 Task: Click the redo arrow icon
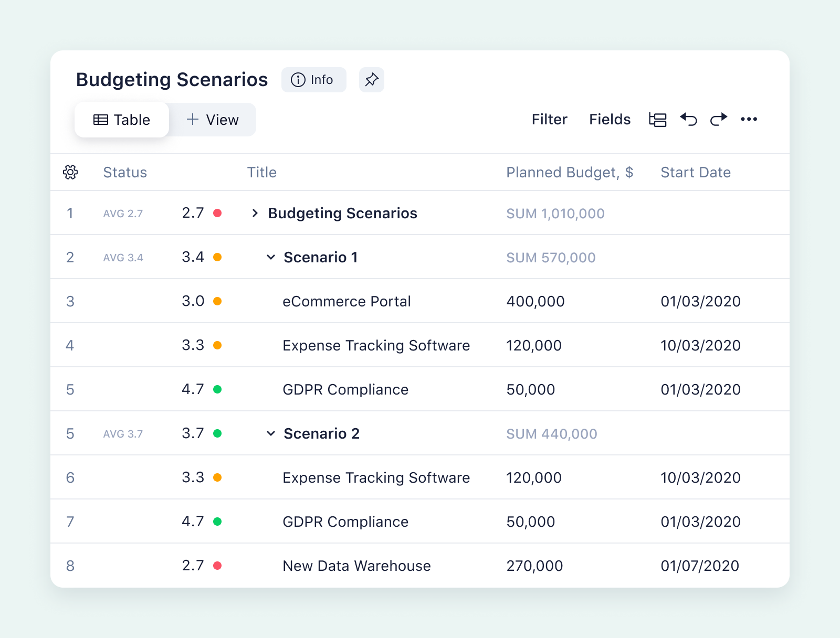pos(719,120)
